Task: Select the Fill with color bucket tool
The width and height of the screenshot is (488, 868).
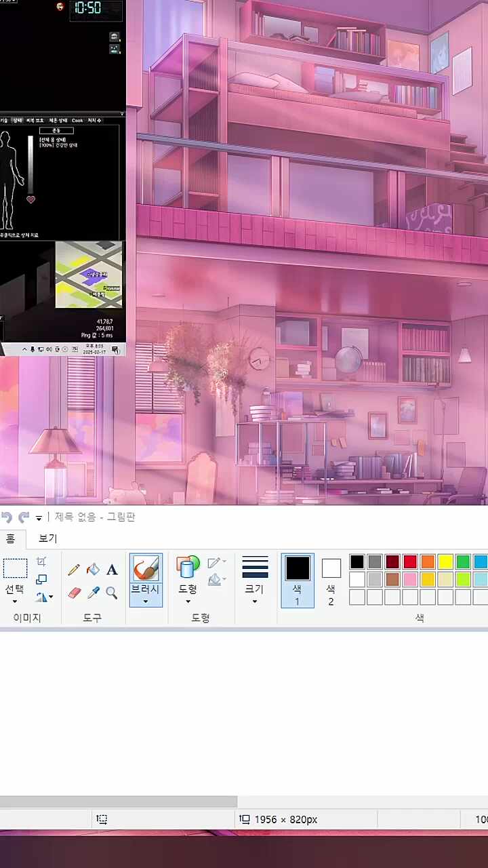Action: coord(93,570)
